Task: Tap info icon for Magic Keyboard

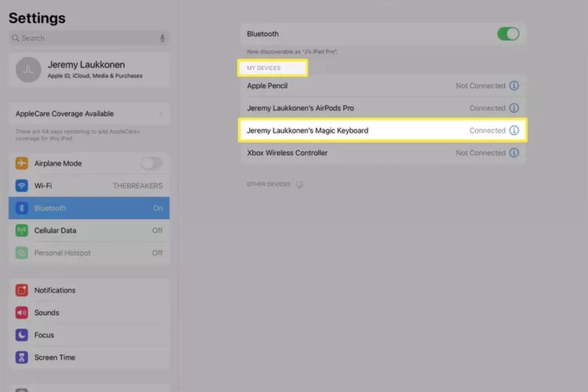Action: pos(514,130)
